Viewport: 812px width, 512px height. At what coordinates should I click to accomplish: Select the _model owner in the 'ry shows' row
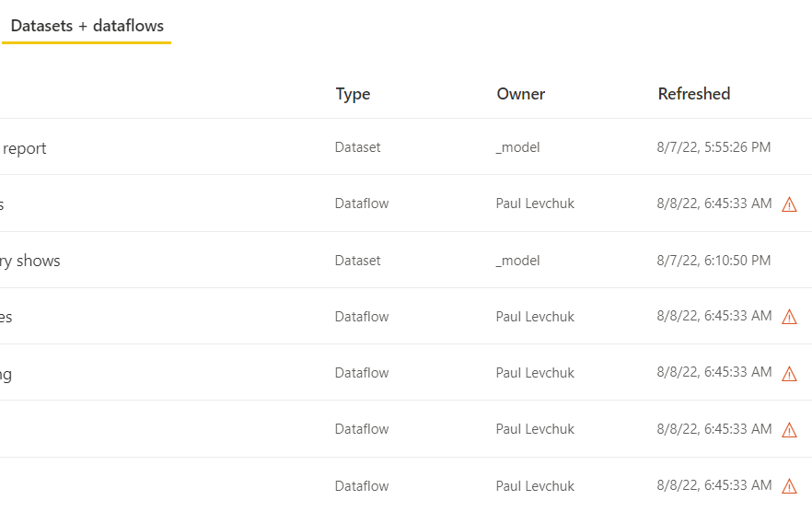[x=517, y=261]
